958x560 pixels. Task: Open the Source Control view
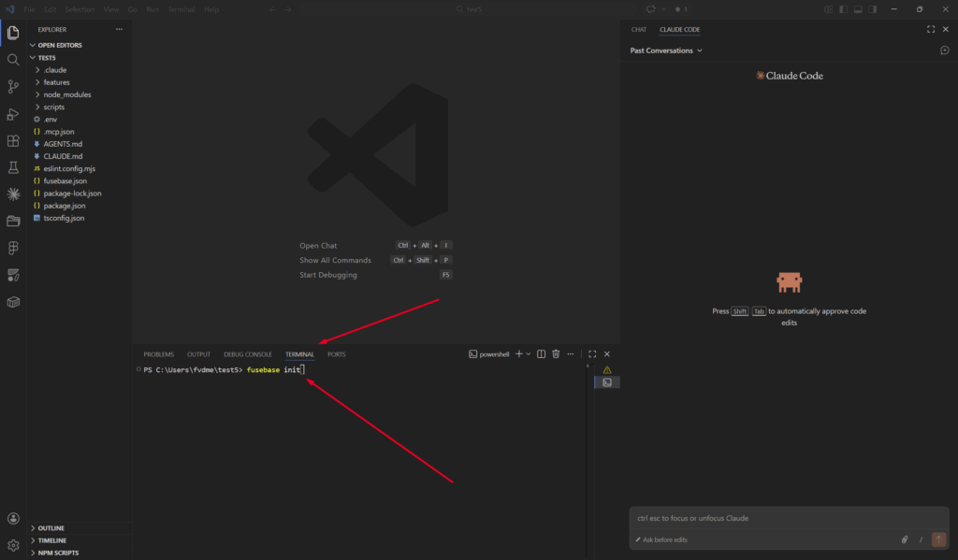(13, 87)
